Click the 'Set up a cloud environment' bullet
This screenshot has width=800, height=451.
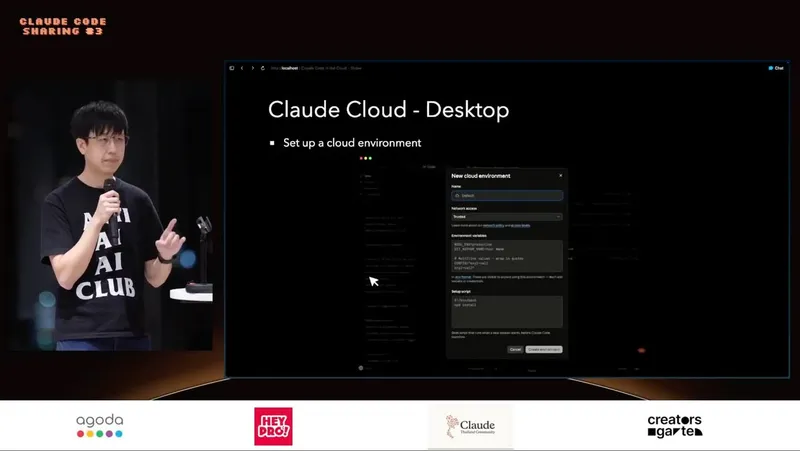click(x=352, y=143)
